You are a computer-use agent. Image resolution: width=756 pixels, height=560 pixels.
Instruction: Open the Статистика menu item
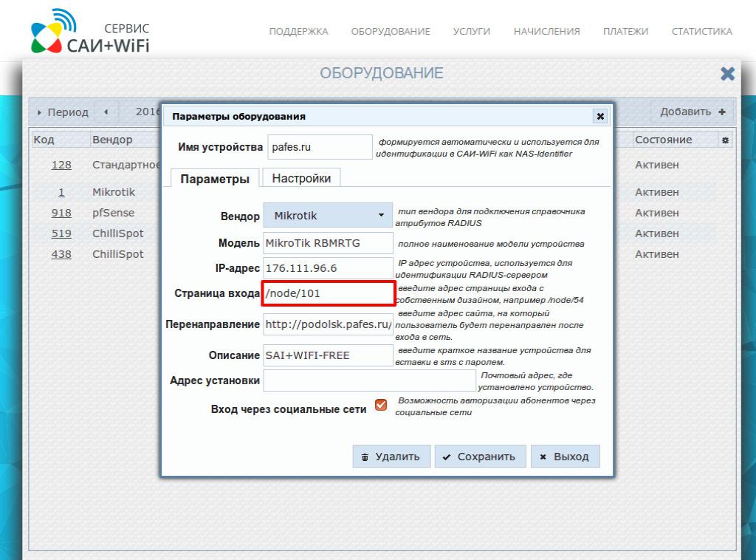tap(702, 32)
